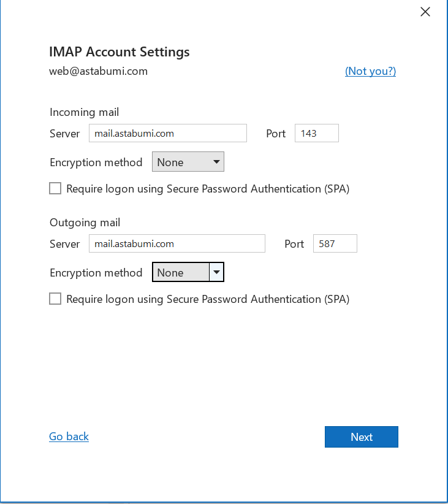Click the "Incoming mail" section label

[x=84, y=112]
